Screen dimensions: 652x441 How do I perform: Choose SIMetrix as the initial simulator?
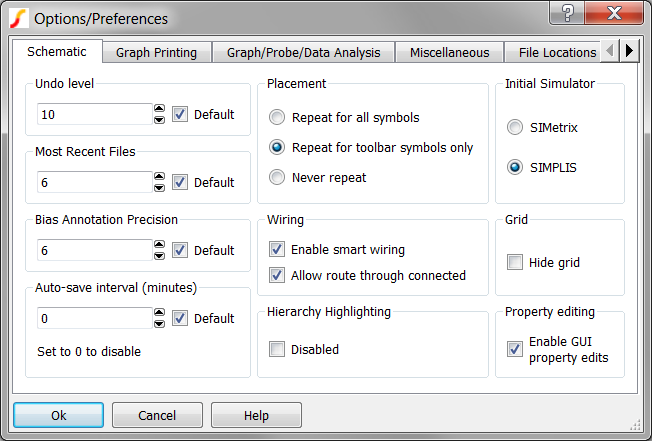click(x=515, y=128)
